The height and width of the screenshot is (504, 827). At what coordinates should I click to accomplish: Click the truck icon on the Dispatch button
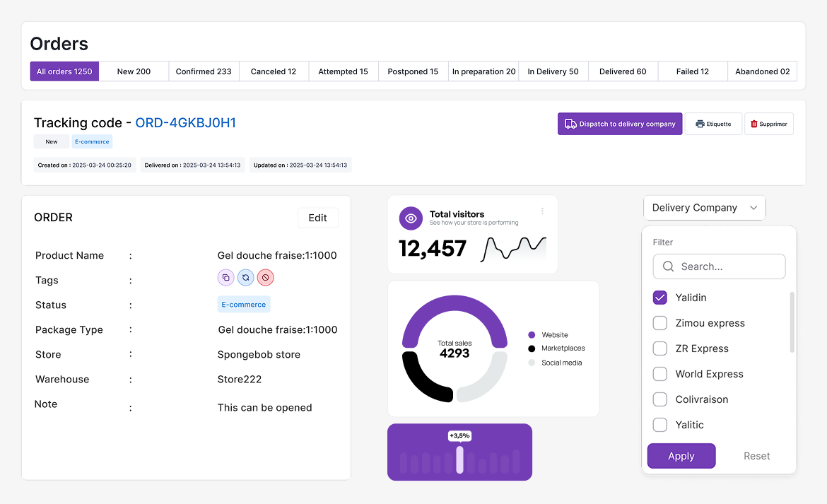tap(570, 124)
